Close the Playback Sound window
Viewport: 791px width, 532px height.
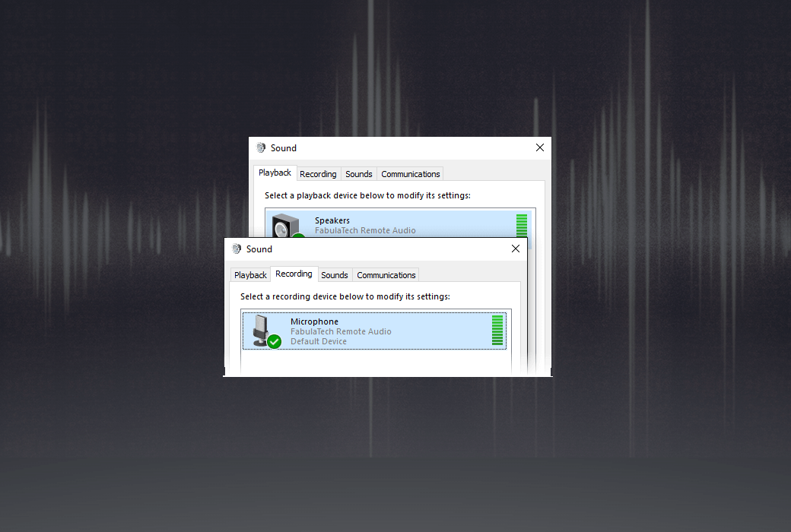pyautogui.click(x=540, y=147)
